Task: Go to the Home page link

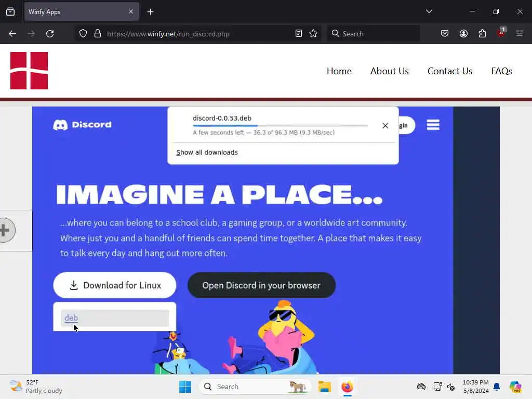Action: click(339, 71)
